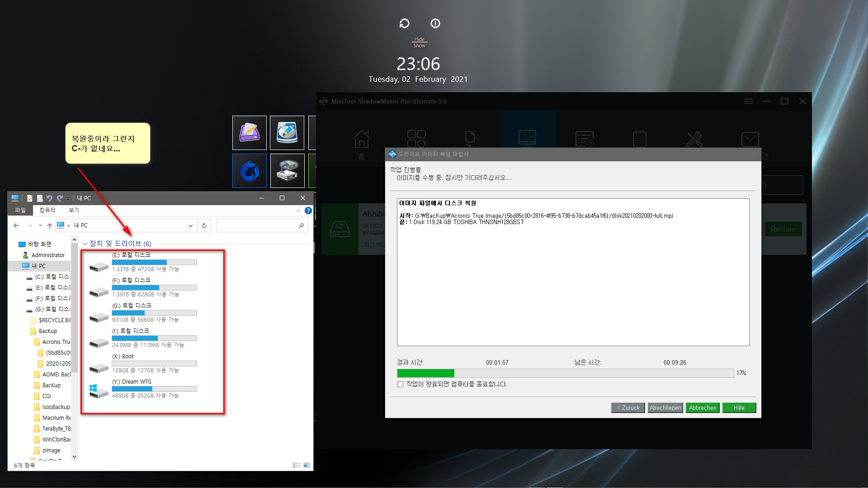Screen dimensions: 868x488
Task: Open MiniTool ShadowMaker Tools wrench icon
Action: 694,139
